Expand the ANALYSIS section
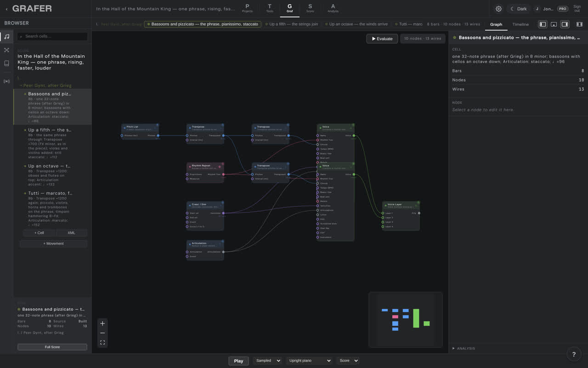The height and width of the screenshot is (368, 588). pos(464,348)
